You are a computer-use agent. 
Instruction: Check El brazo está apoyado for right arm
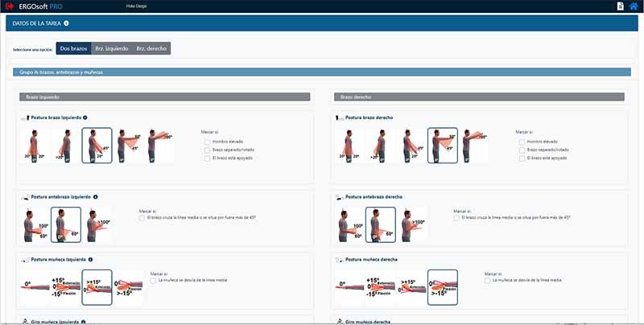[x=522, y=158]
